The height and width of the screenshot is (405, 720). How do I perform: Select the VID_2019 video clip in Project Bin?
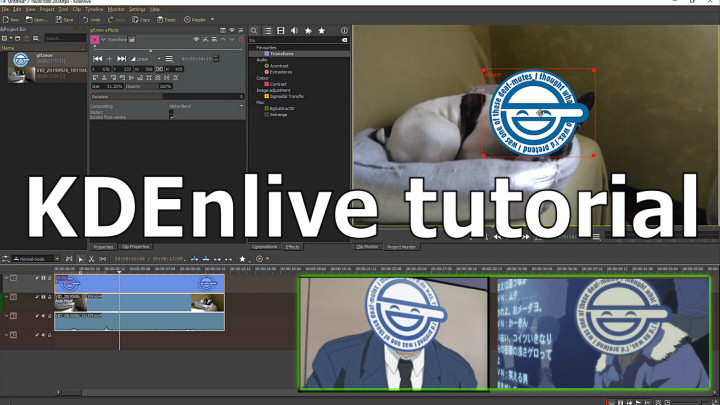point(47,73)
